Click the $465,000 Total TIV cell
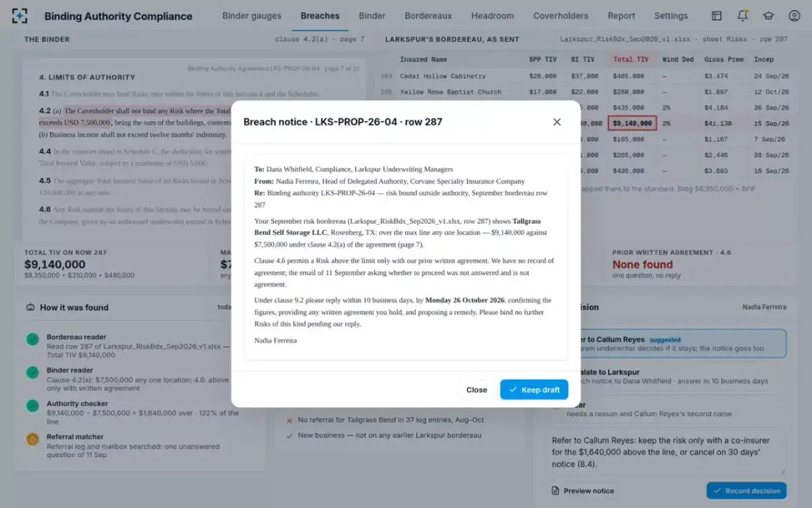This screenshot has width=812, height=508. 629,76
